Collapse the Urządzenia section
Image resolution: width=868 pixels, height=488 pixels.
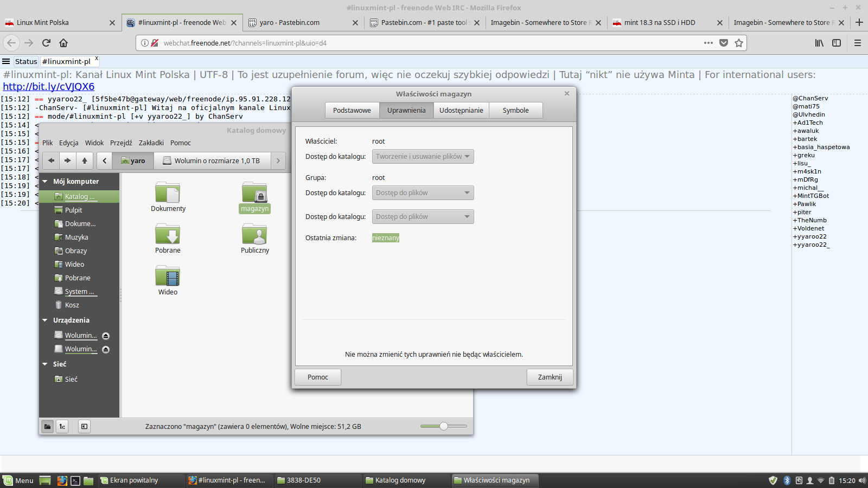(45, 320)
